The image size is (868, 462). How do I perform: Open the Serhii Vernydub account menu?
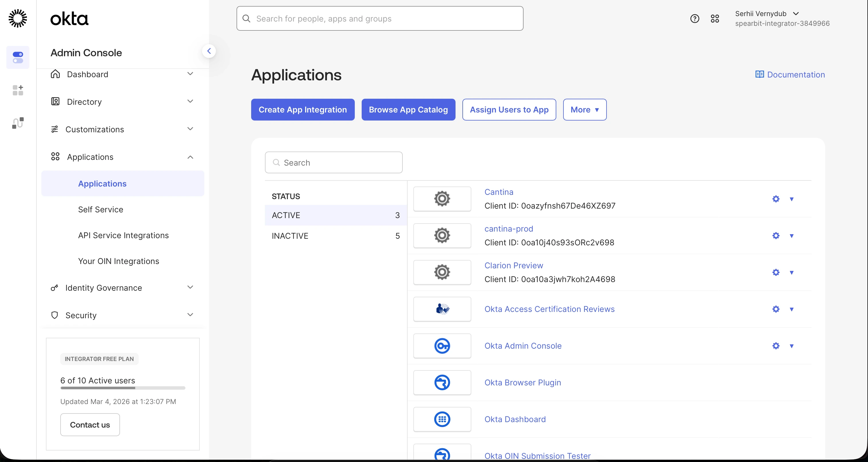[767, 14]
